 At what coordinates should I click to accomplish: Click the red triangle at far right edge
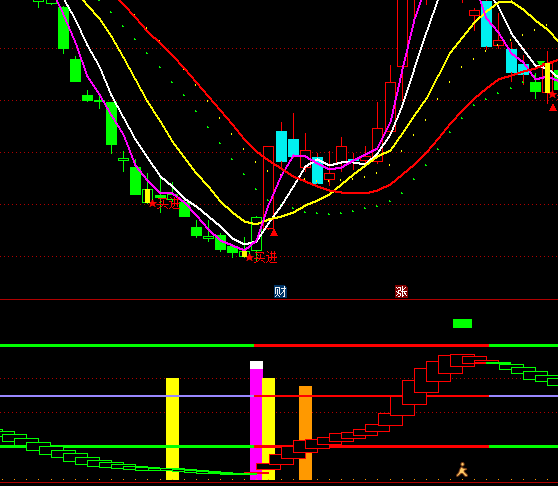pyautogui.click(x=553, y=107)
